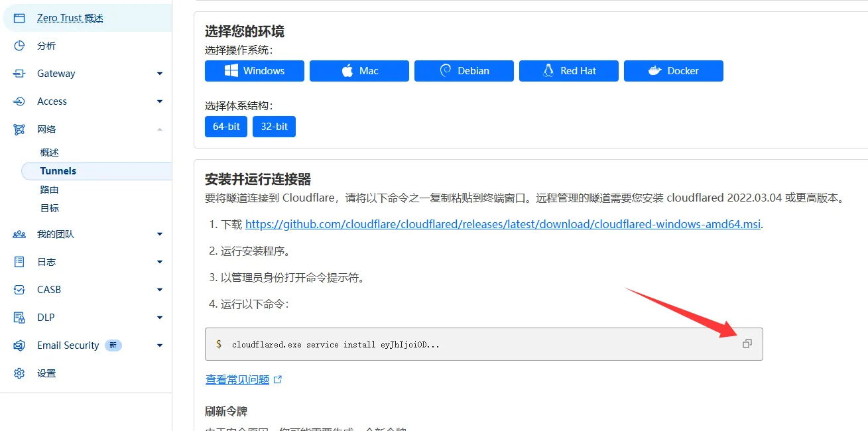Open the 概述 submenu under 网络
868x431 pixels.
(x=50, y=153)
